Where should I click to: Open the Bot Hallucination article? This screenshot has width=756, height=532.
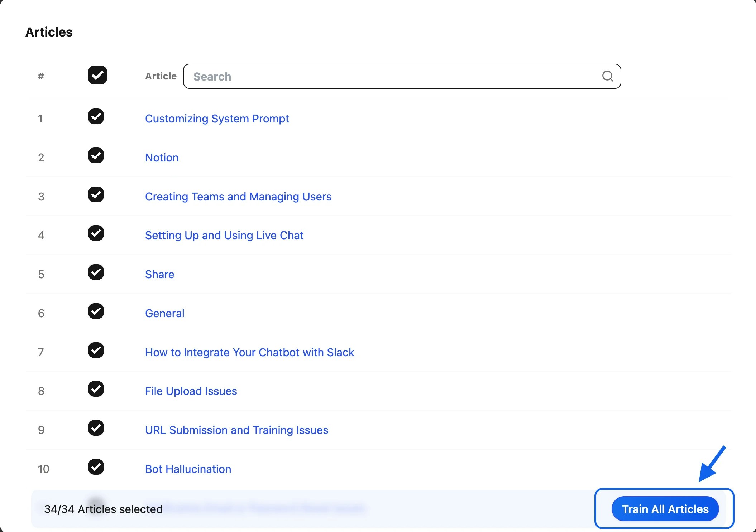tap(188, 469)
